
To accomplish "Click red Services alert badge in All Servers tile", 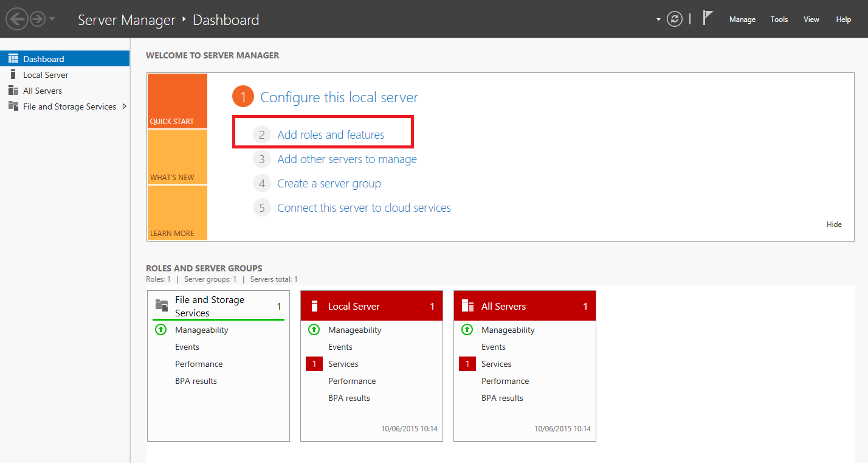I will pos(467,364).
